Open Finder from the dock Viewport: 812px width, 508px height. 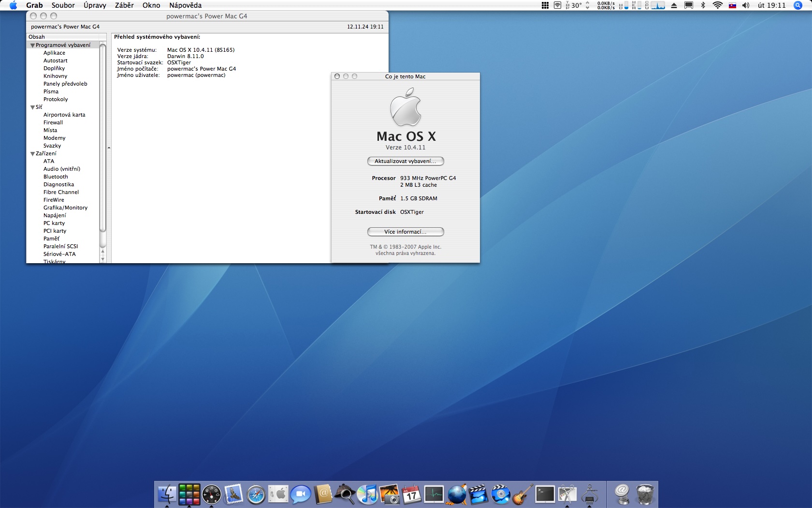coord(167,494)
